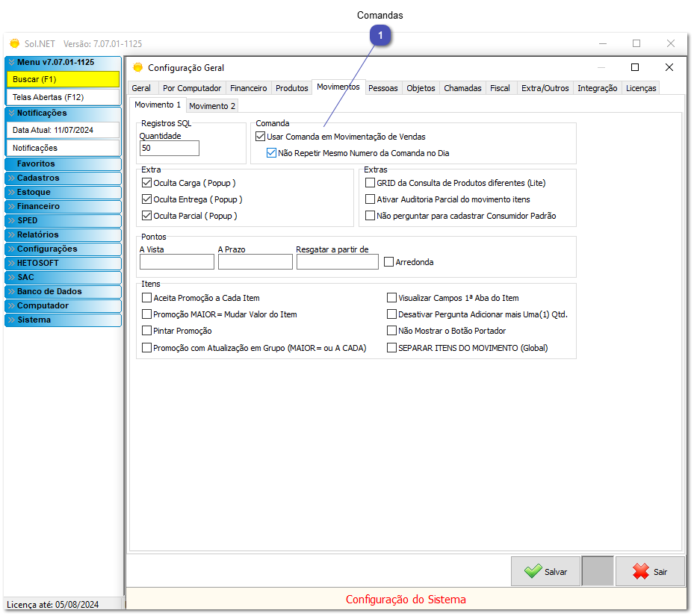
Task: Expand the Relatórios sidebar section
Action: (63, 234)
